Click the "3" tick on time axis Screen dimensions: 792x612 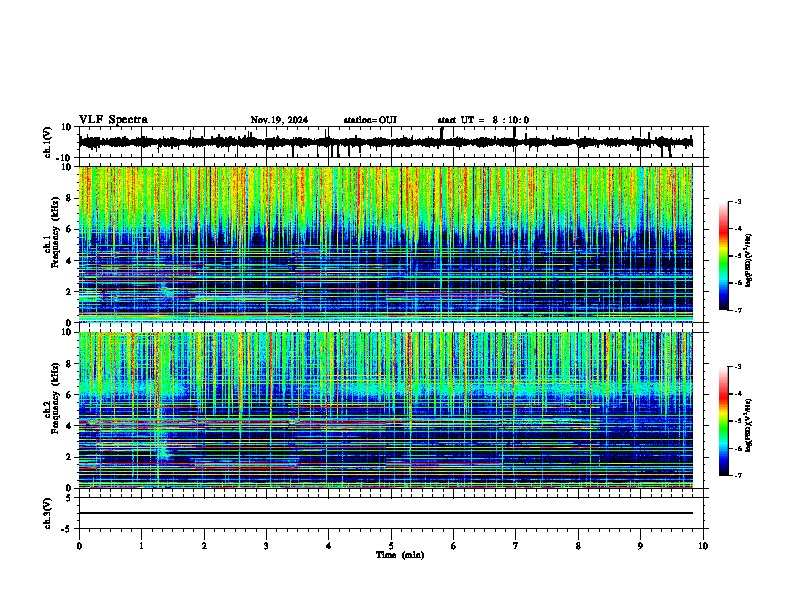coord(266,546)
